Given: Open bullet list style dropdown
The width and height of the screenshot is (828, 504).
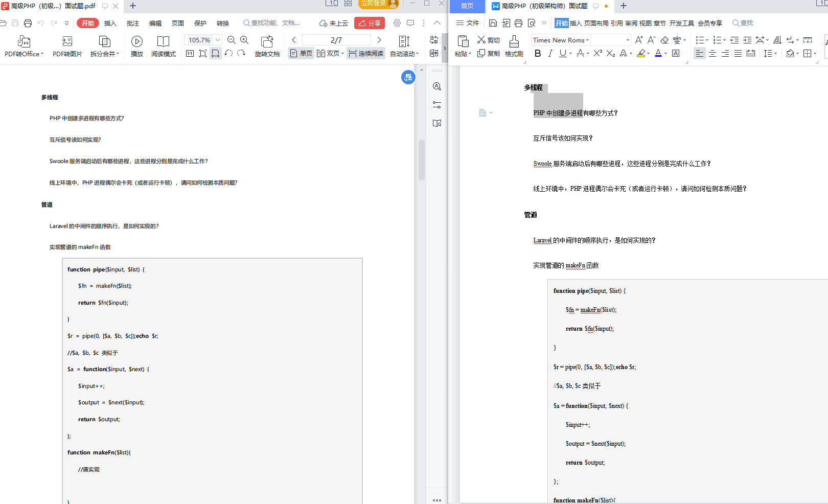Looking at the screenshot, I should tap(707, 40).
